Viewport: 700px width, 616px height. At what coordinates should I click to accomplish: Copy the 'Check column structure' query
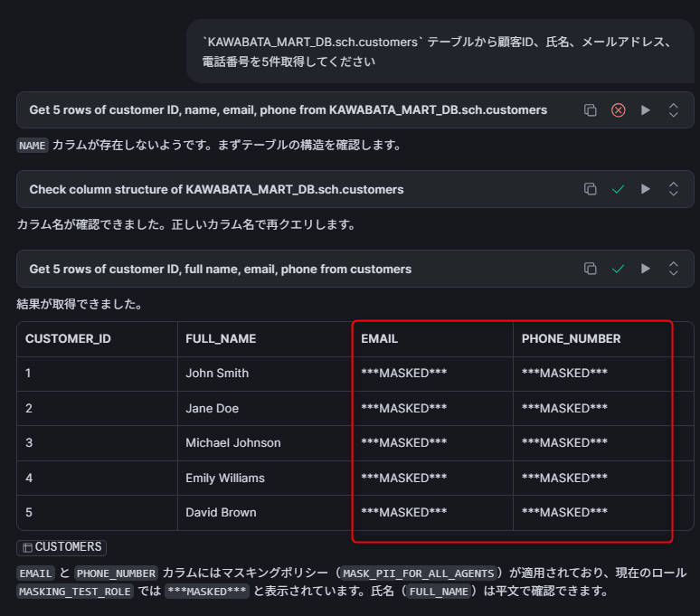pyautogui.click(x=591, y=189)
